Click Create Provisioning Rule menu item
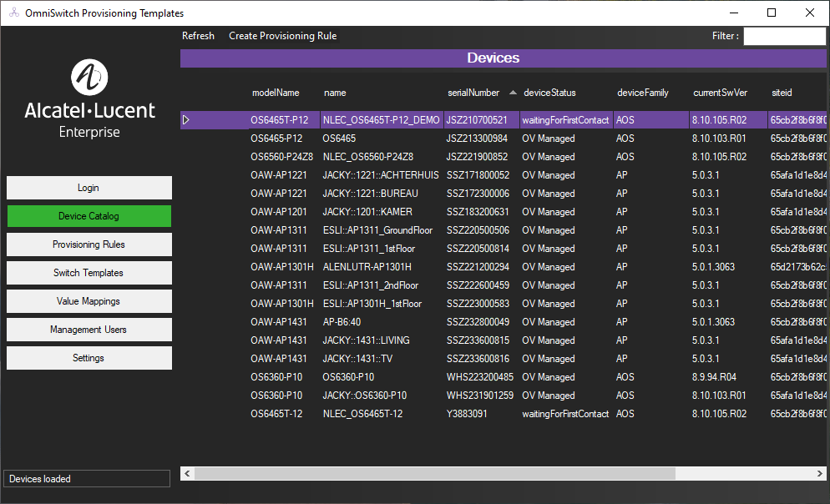This screenshot has width=830, height=504. [x=283, y=35]
